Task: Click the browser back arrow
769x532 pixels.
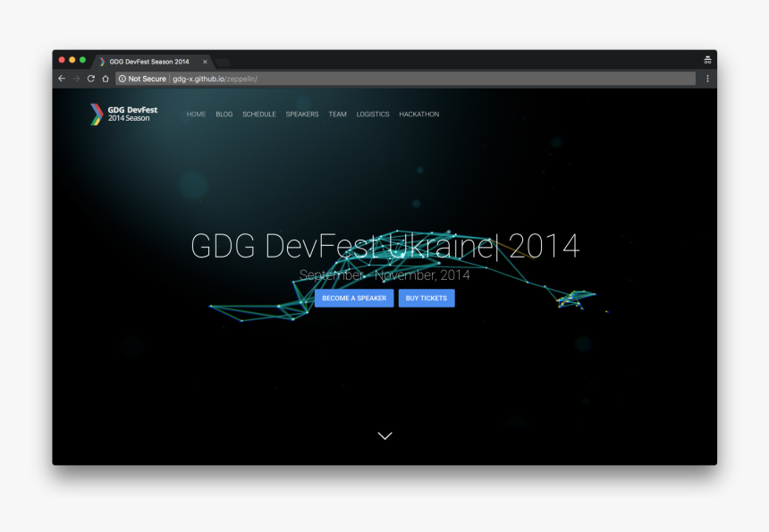Action: [62, 79]
